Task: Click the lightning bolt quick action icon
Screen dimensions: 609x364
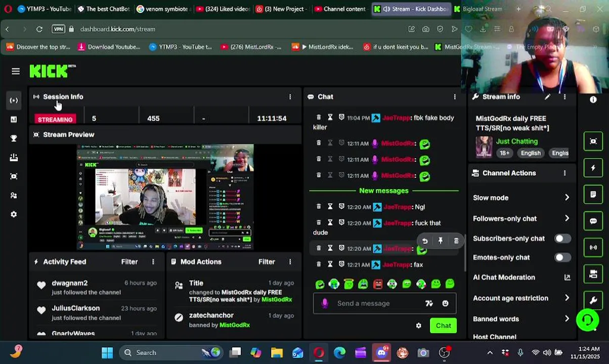Action: point(593,168)
